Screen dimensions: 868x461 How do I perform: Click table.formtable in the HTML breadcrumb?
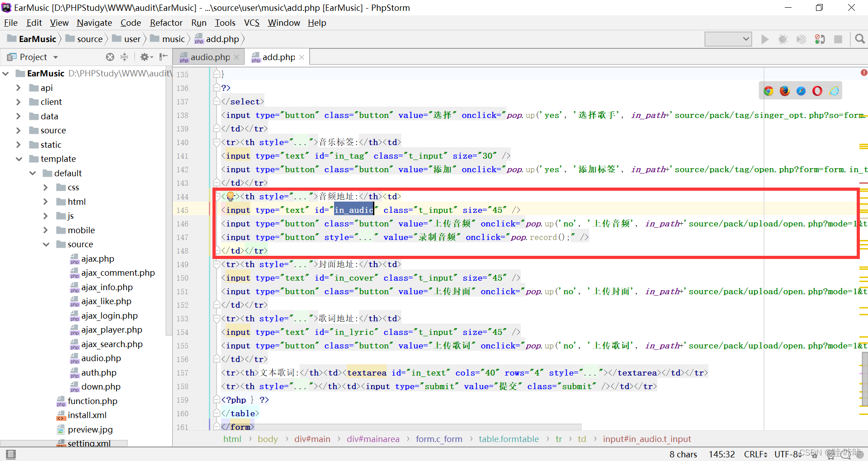click(509, 439)
